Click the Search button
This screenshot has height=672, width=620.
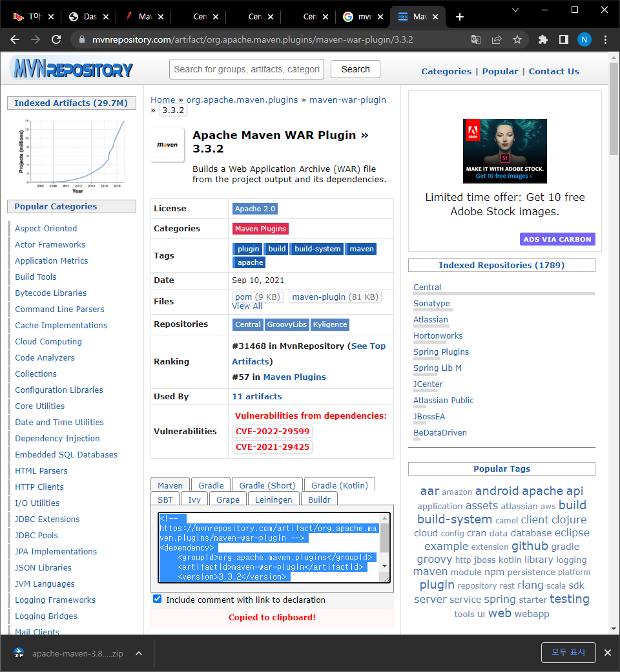pos(355,69)
